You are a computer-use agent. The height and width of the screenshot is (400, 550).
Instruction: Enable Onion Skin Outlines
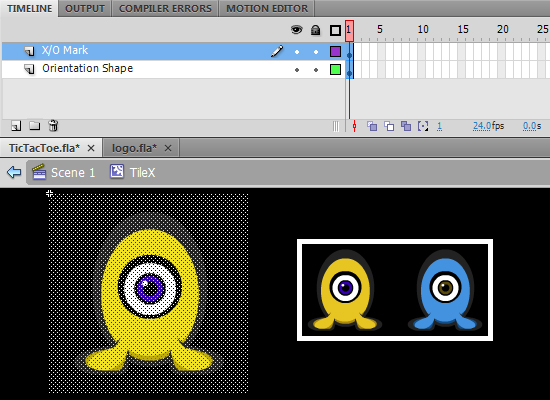(389, 126)
